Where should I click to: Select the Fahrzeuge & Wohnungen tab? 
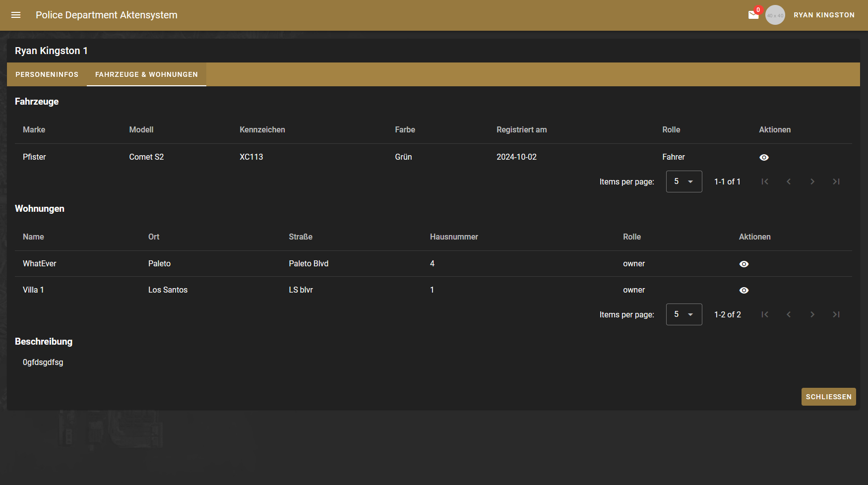[146, 74]
